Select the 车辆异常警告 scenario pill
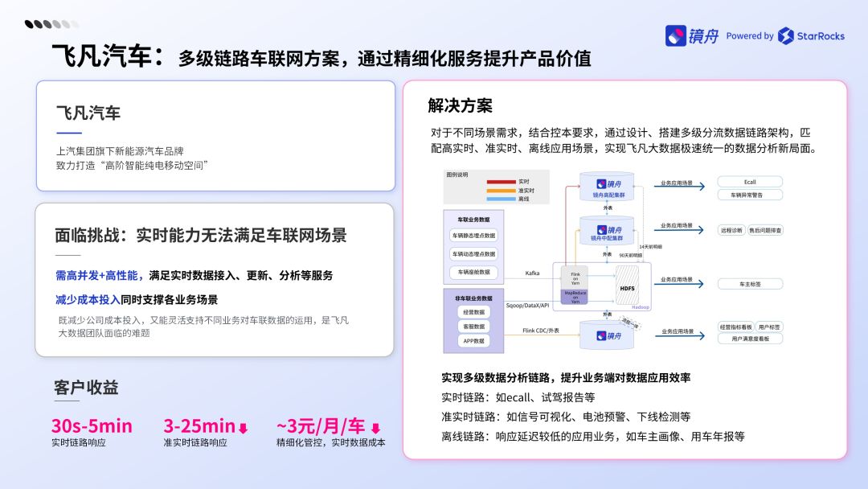The width and height of the screenshot is (868, 489). 750,195
